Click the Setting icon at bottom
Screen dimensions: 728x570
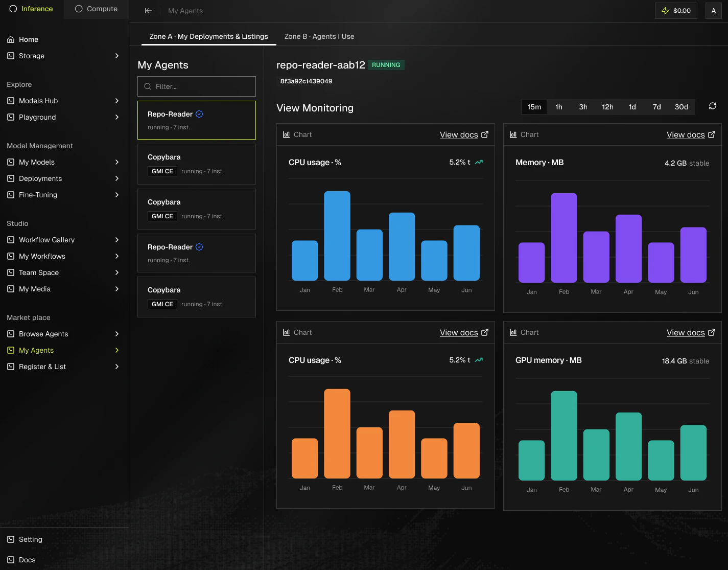(11, 539)
